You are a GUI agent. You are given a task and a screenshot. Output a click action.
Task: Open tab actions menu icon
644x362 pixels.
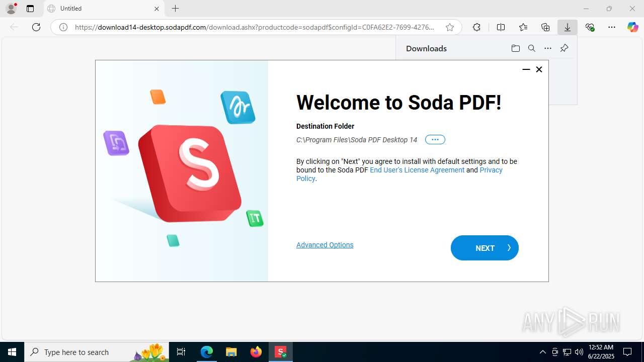click(30, 9)
